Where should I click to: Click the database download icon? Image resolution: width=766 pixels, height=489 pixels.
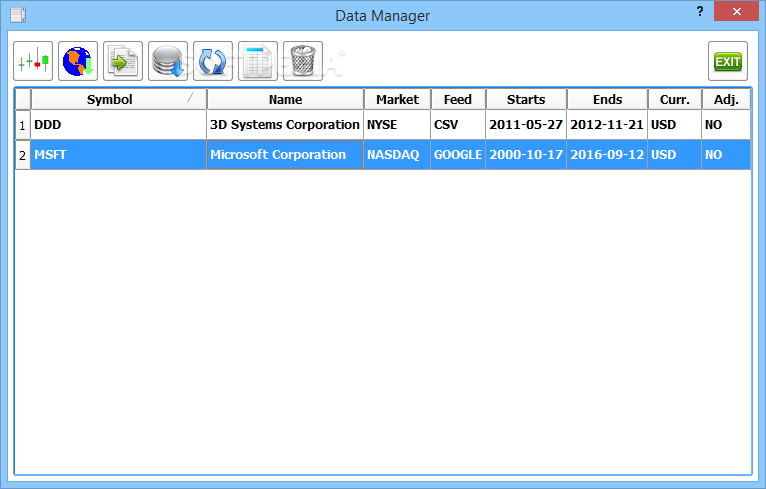168,61
